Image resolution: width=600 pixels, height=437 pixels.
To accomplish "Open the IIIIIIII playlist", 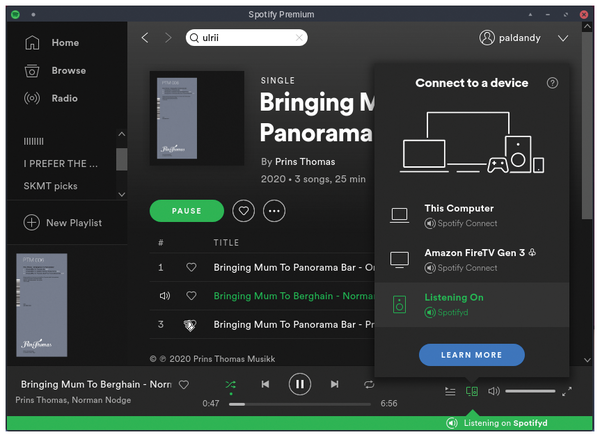I will pos(34,141).
